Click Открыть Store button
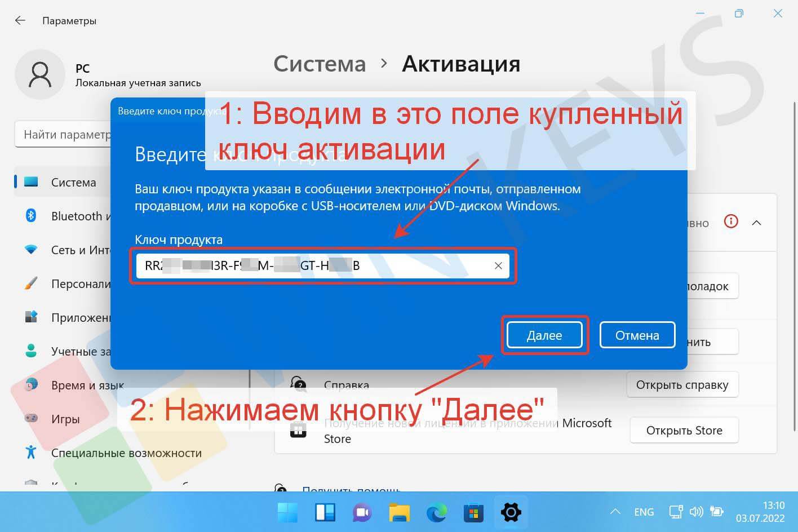 pos(684,431)
